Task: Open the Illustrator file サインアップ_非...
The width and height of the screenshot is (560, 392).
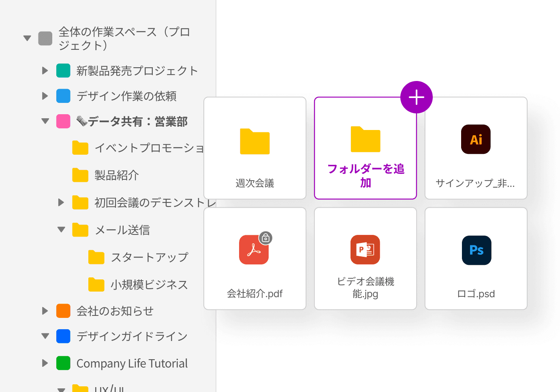Action: pos(476,148)
